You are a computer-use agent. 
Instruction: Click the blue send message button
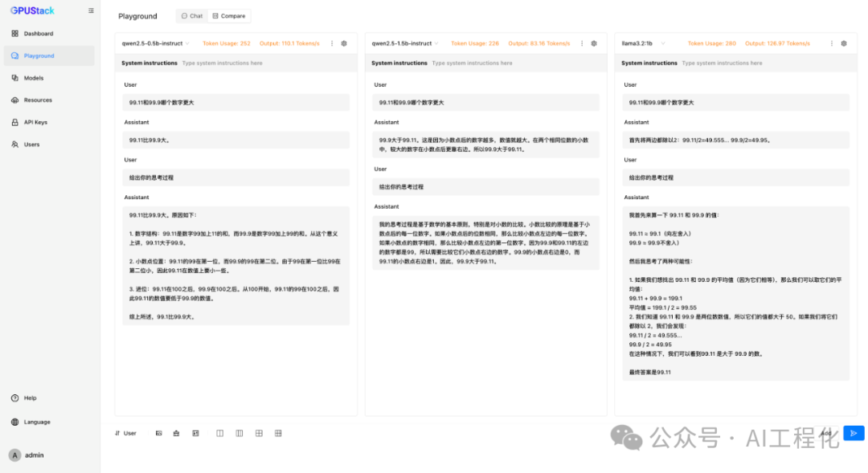(x=854, y=433)
